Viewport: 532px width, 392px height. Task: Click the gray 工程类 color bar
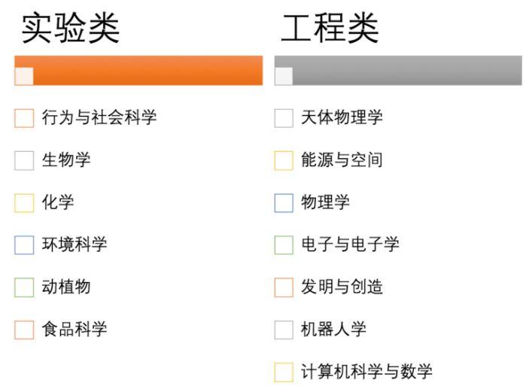coord(406,70)
